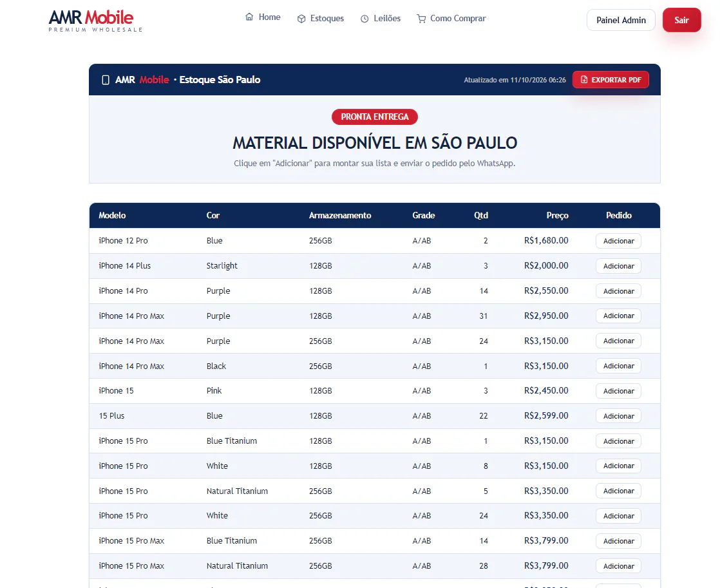Click the Preço column header
Screen dimensions: 720x588
coord(557,216)
